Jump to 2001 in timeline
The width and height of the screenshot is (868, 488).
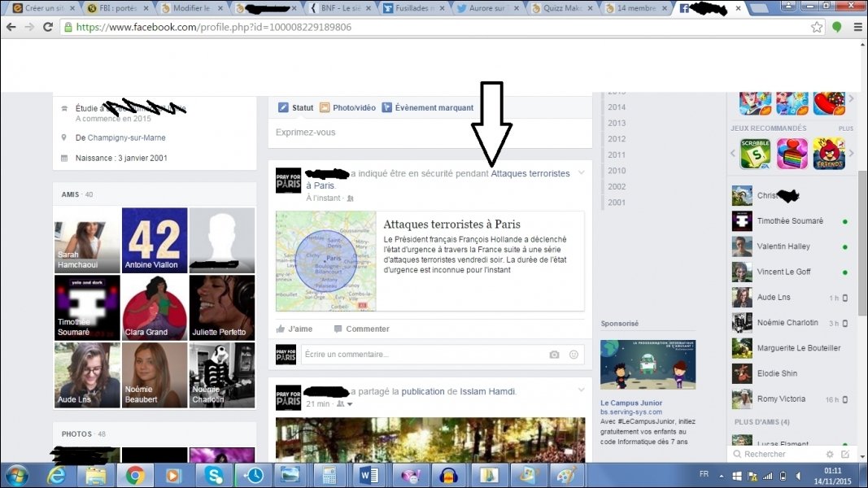[x=616, y=203]
